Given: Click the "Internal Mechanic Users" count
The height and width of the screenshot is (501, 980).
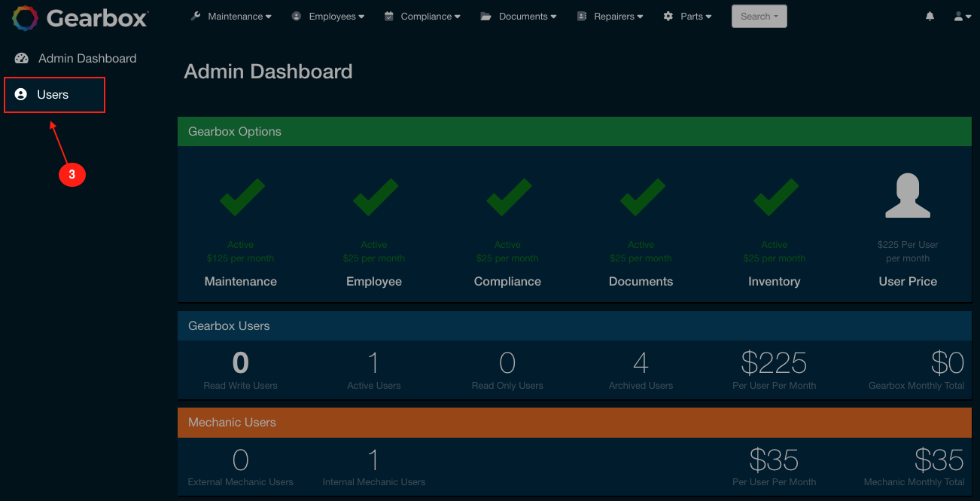Looking at the screenshot, I should coord(374,460).
